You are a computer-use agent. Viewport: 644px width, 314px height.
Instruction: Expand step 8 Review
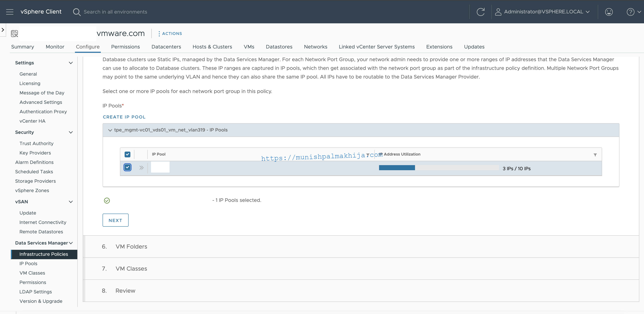(361, 290)
